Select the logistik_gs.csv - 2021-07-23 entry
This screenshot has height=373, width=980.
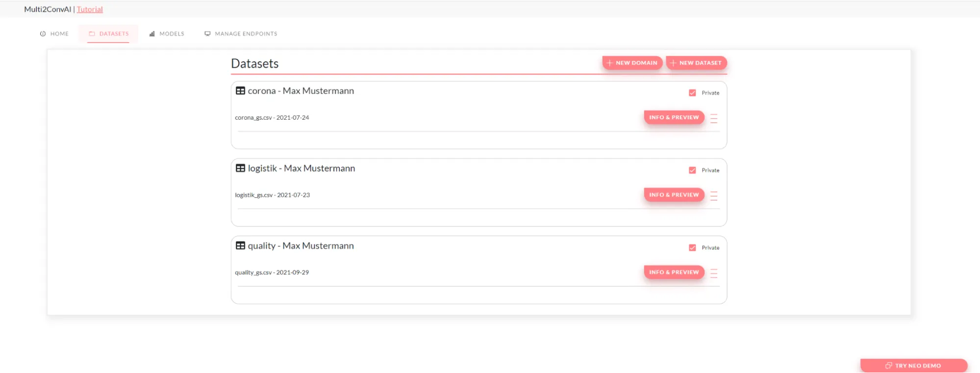point(273,195)
